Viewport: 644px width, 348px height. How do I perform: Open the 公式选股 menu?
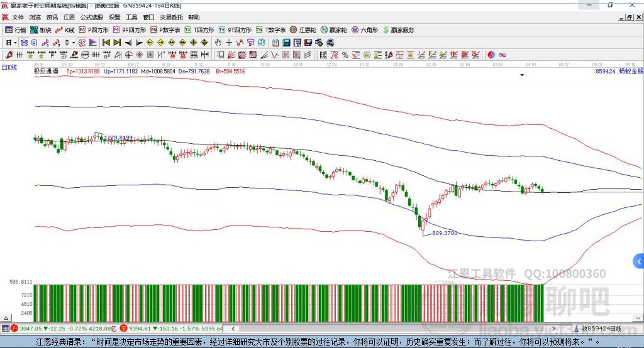pos(92,17)
